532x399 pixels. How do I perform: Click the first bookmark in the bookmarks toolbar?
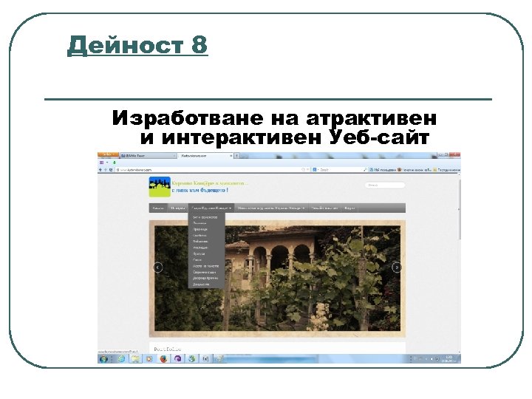pos(383,170)
